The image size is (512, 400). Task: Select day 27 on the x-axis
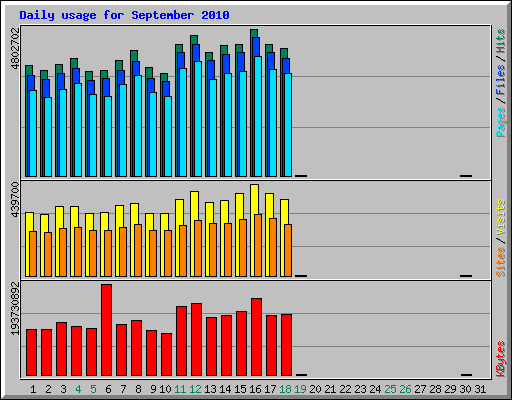coord(420,389)
